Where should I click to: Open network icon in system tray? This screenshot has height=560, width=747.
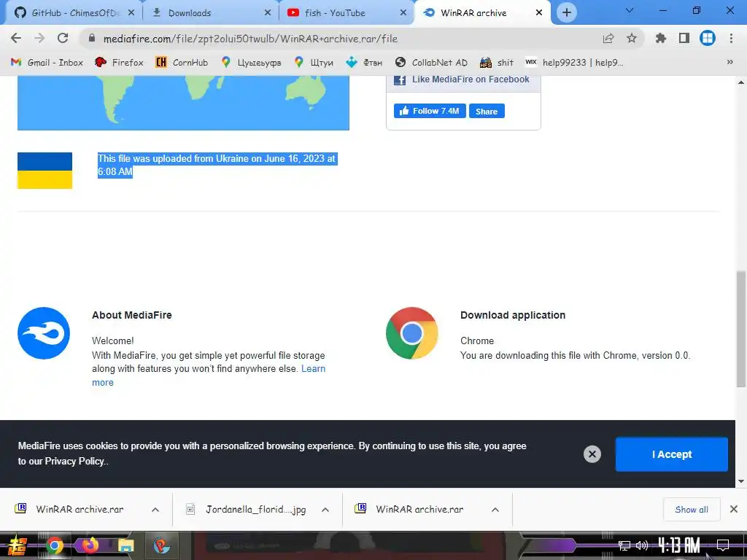[x=624, y=545]
